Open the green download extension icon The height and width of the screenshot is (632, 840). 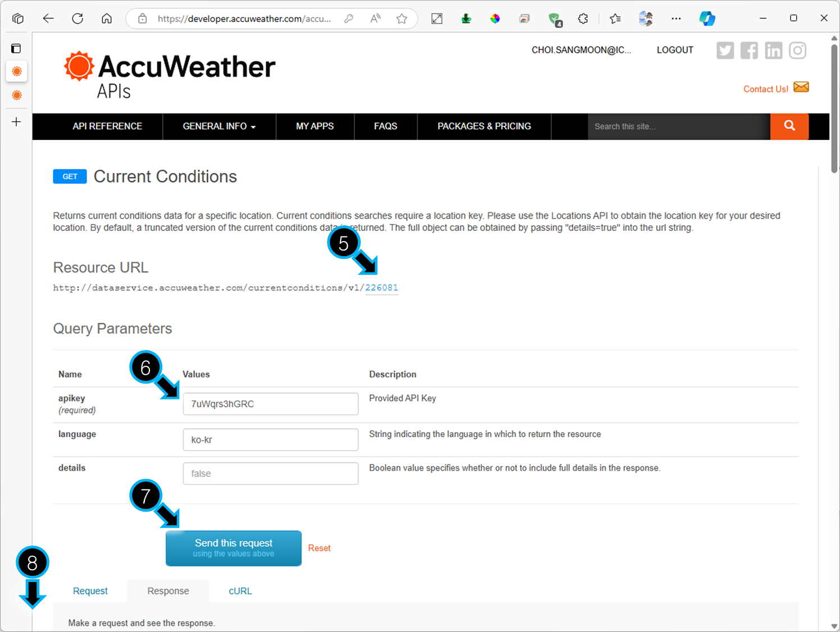tap(466, 19)
